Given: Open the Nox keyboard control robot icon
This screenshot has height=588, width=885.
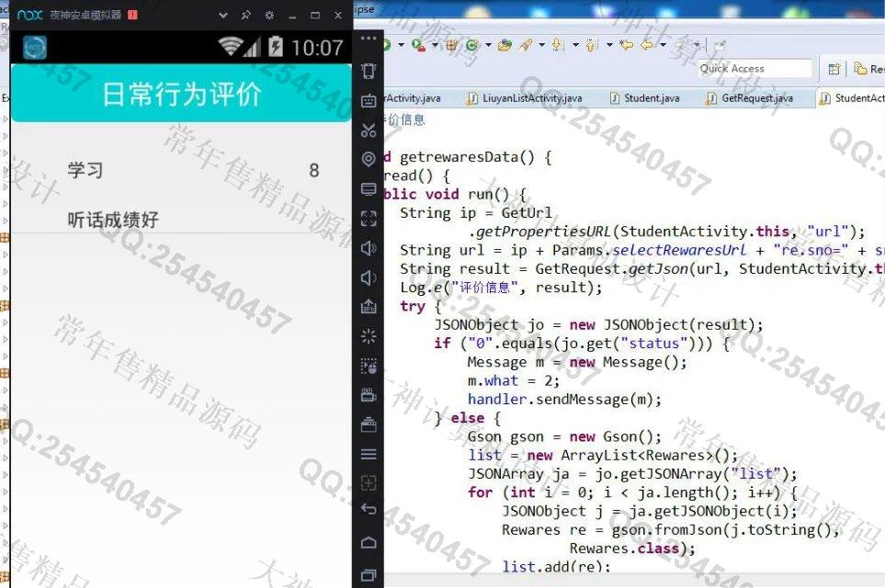Looking at the screenshot, I should coord(369,100).
